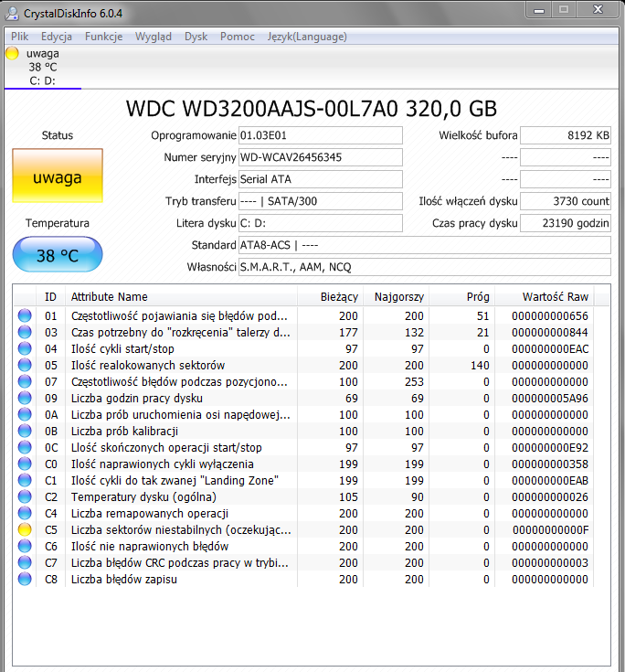Click blue status icon for attribute C4
This screenshot has width=625, height=672.
25,514
